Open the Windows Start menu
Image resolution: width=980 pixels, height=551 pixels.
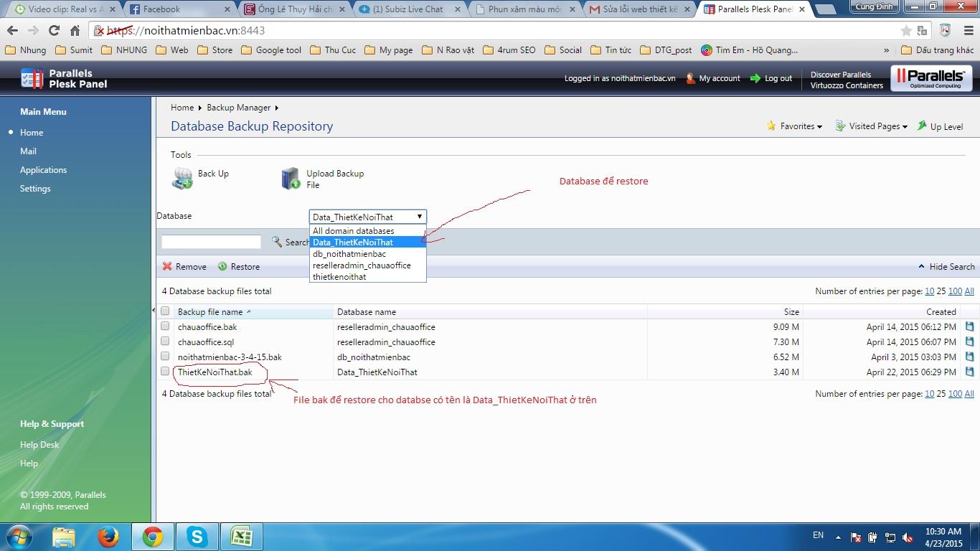click(19, 536)
